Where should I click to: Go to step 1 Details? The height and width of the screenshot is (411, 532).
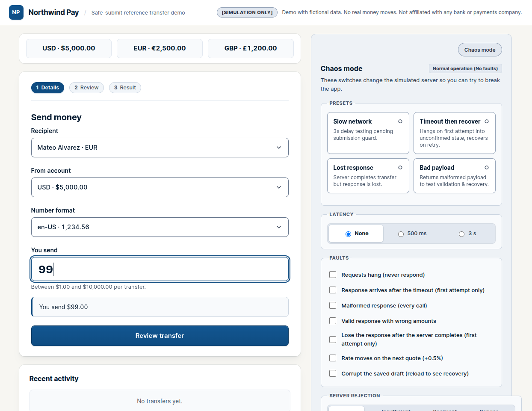point(47,88)
